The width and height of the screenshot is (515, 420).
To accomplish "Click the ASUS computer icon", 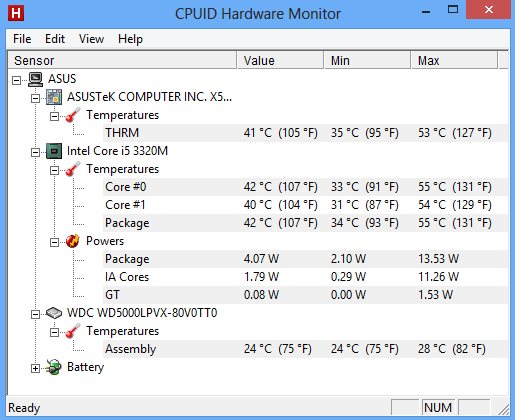I will tap(35, 79).
